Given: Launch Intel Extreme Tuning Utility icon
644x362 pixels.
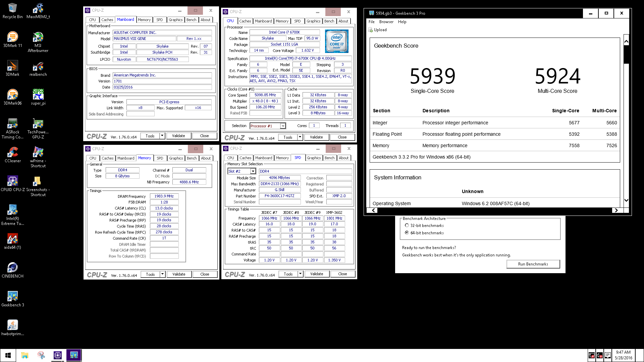Looking at the screenshot, I should [x=12, y=215].
